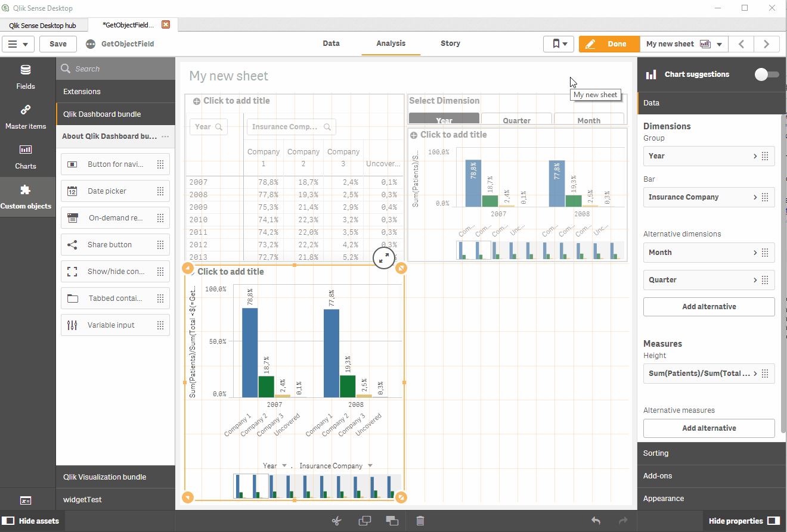Click the asset search field
787x532 pixels.
116,69
